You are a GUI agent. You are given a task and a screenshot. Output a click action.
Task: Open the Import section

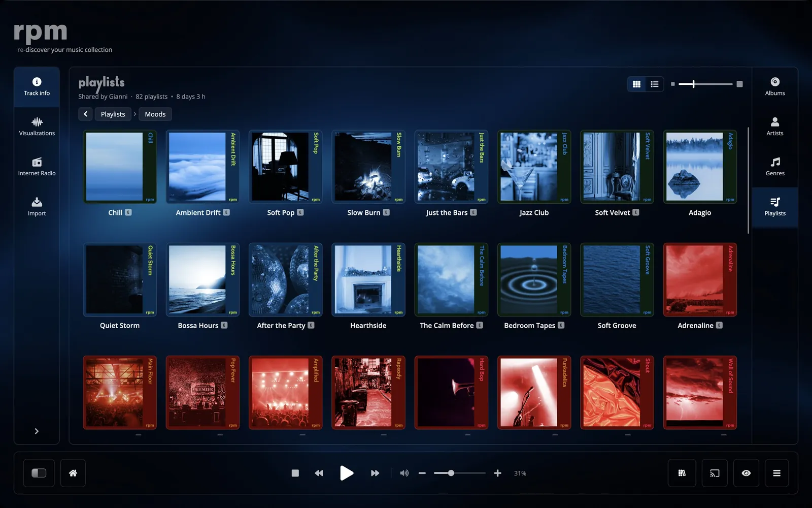(37, 207)
